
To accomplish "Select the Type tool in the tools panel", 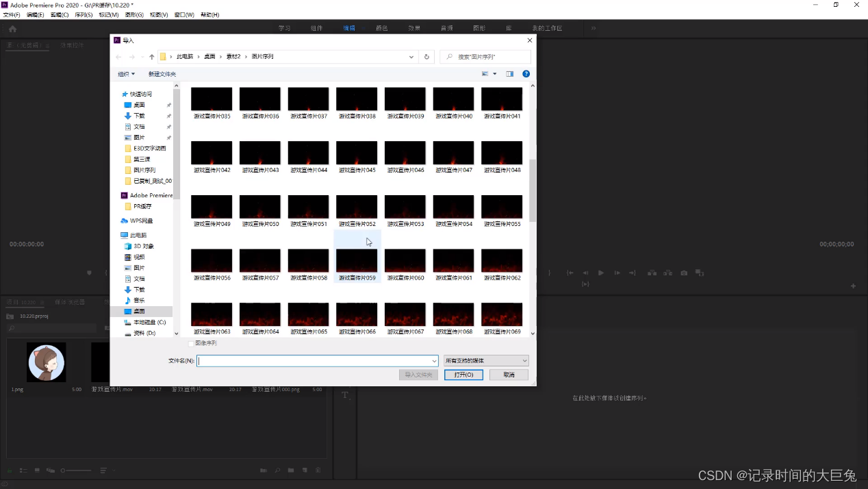I will point(345,395).
